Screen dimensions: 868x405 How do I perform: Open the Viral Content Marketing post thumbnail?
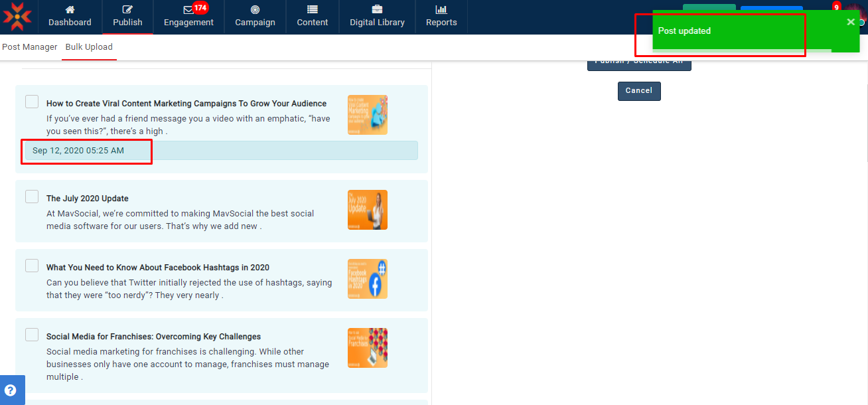[x=367, y=115]
